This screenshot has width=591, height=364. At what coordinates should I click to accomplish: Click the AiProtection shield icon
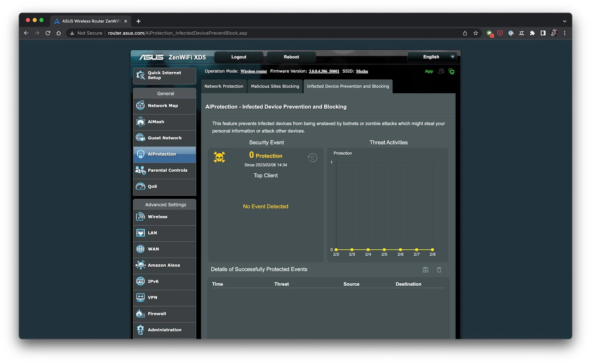pos(141,154)
